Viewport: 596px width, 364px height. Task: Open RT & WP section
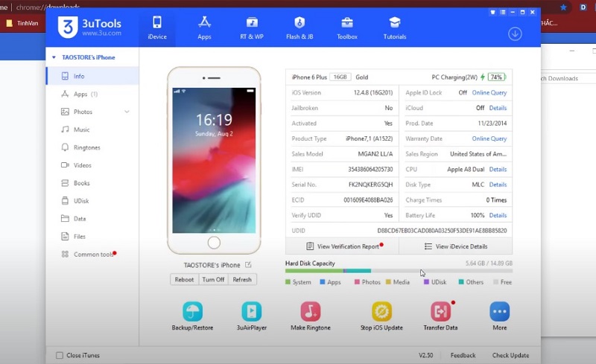252,28
